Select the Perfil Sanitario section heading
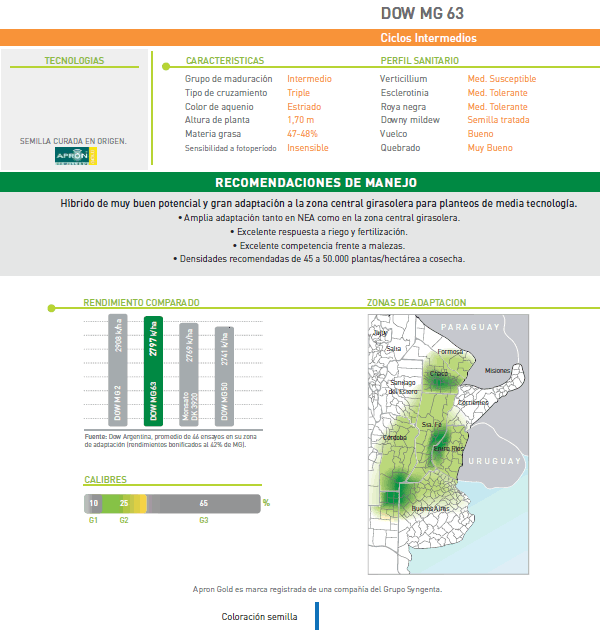Viewport: 600px width, 630px height. click(x=419, y=61)
